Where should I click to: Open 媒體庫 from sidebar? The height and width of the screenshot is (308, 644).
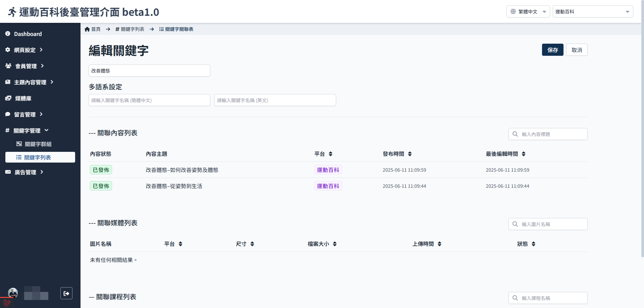point(23,98)
